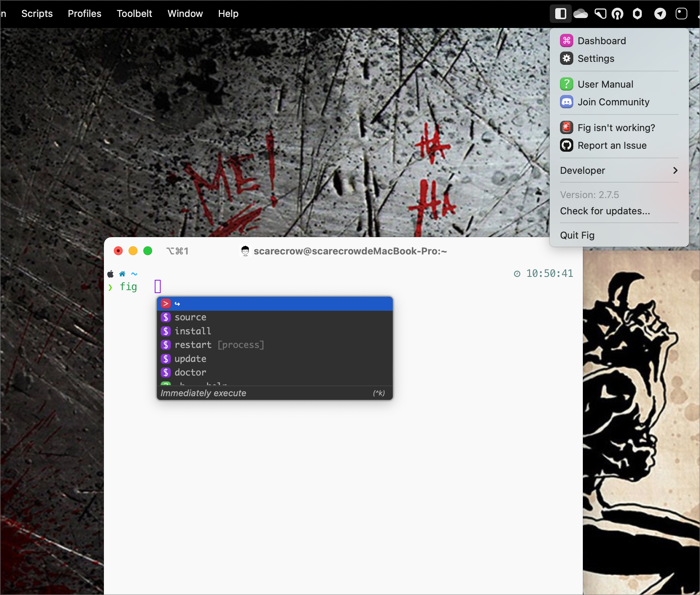
Task: Click Check for updates...
Action: coord(619,211)
